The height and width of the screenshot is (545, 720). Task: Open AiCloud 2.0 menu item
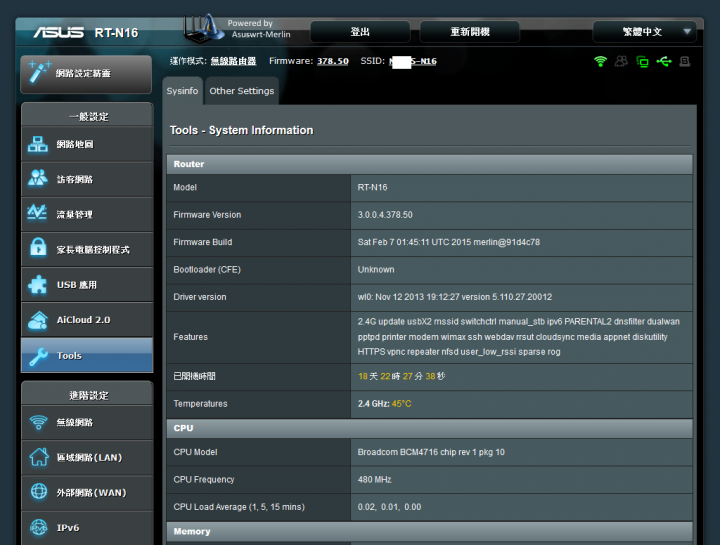pos(87,320)
